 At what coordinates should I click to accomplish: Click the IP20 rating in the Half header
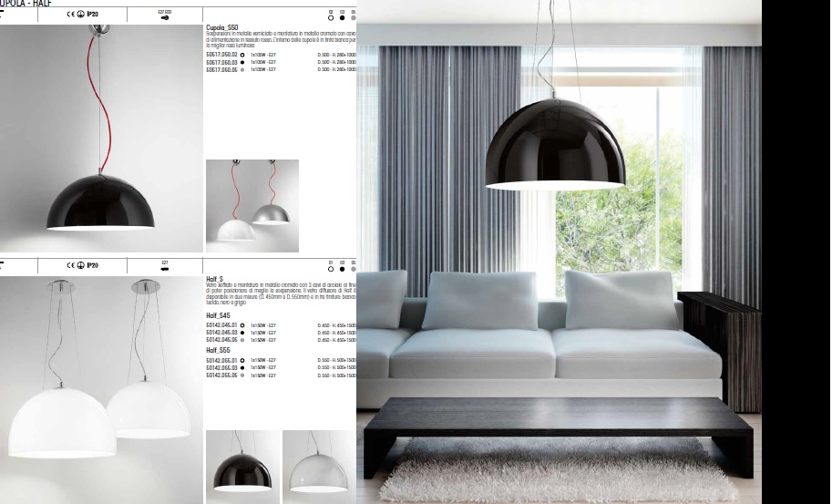pyautogui.click(x=92, y=265)
